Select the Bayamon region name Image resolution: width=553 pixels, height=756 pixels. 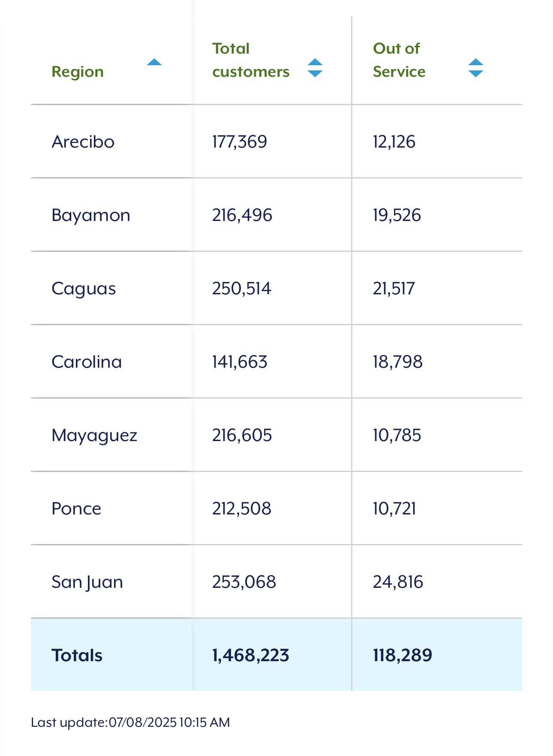click(x=91, y=215)
